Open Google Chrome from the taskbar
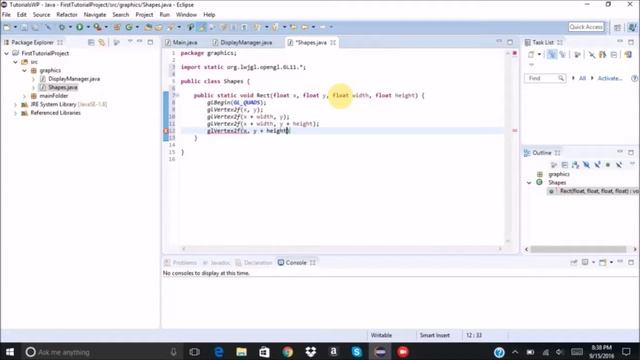 (287, 351)
